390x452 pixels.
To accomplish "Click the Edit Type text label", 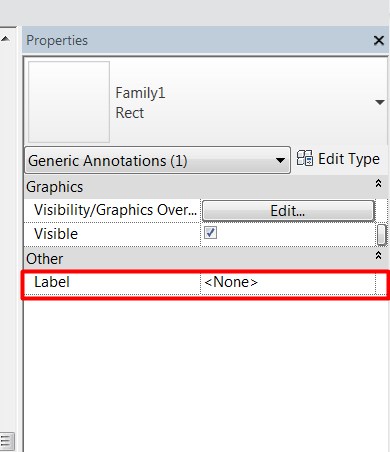I will [x=349, y=159].
